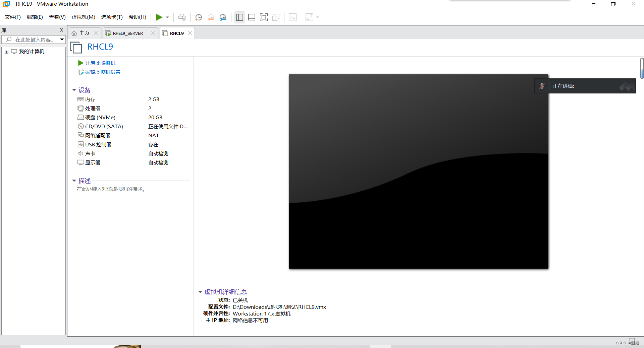Collapse the 描述 section
644x348 pixels.
pos(74,181)
